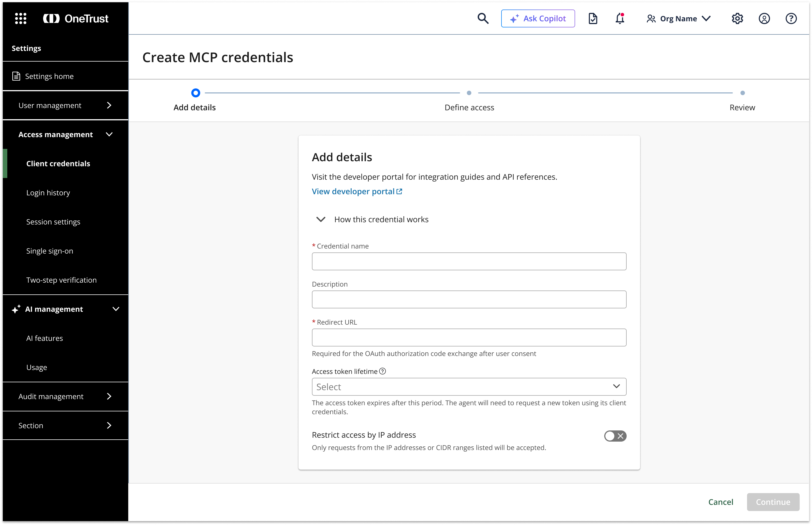Go to Settings home
The image size is (812, 525).
pos(66,76)
